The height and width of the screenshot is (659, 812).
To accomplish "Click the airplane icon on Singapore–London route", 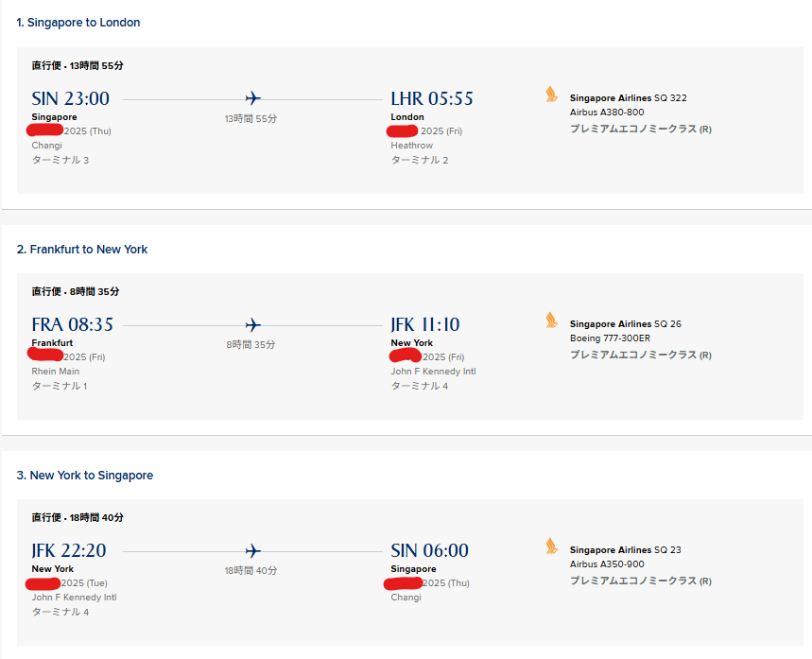I will 252,98.
